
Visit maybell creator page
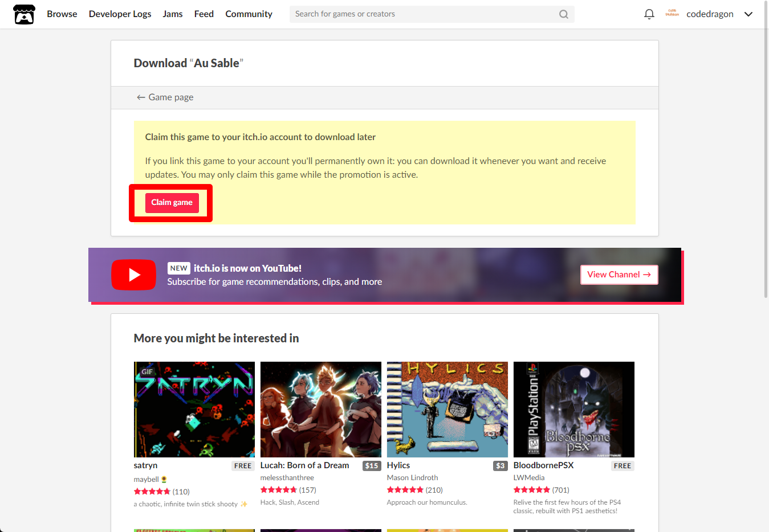point(146,480)
